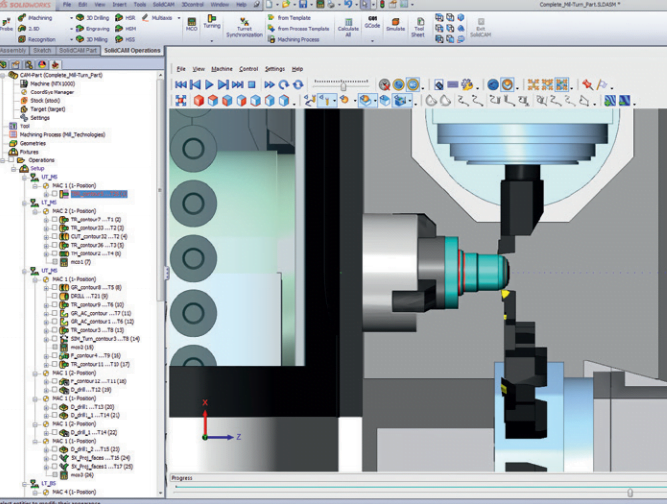667x504 pixels.
Task: Step simulation forward one move
Action: pyautogui.click(x=223, y=85)
